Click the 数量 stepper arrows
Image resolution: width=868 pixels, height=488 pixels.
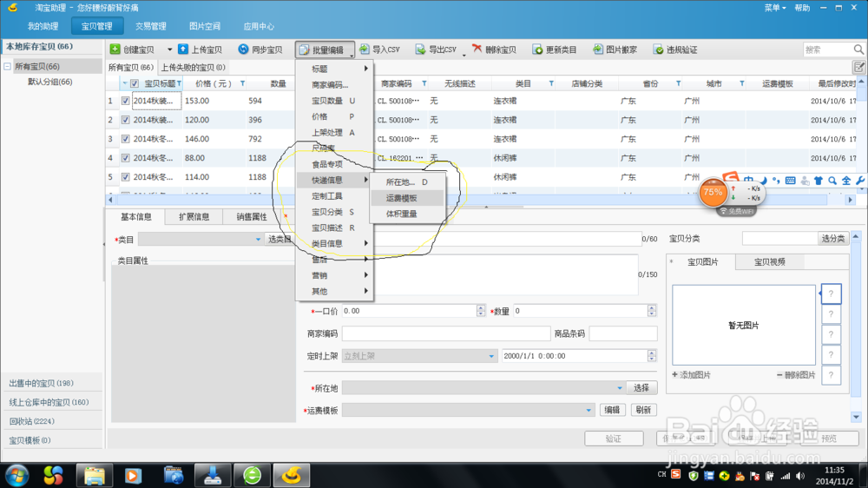click(652, 312)
